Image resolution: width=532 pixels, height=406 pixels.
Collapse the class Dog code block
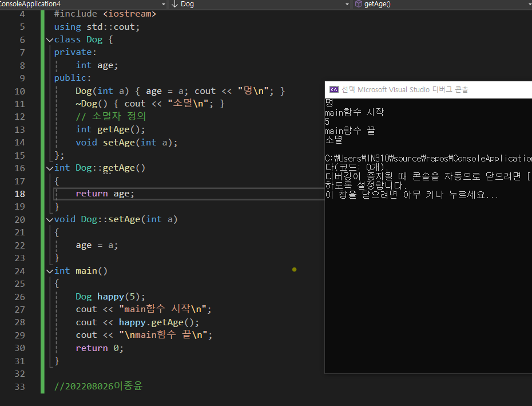click(x=50, y=40)
